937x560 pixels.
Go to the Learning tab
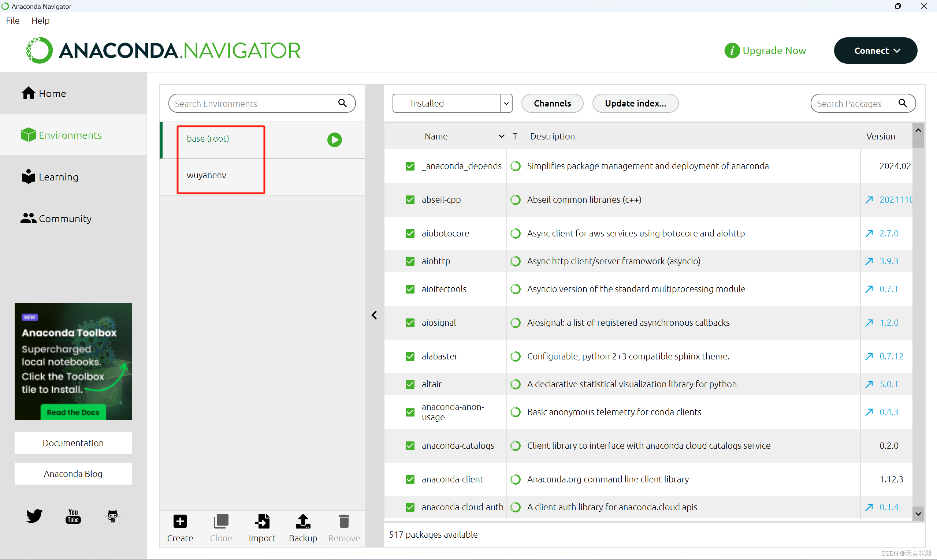pos(73,177)
